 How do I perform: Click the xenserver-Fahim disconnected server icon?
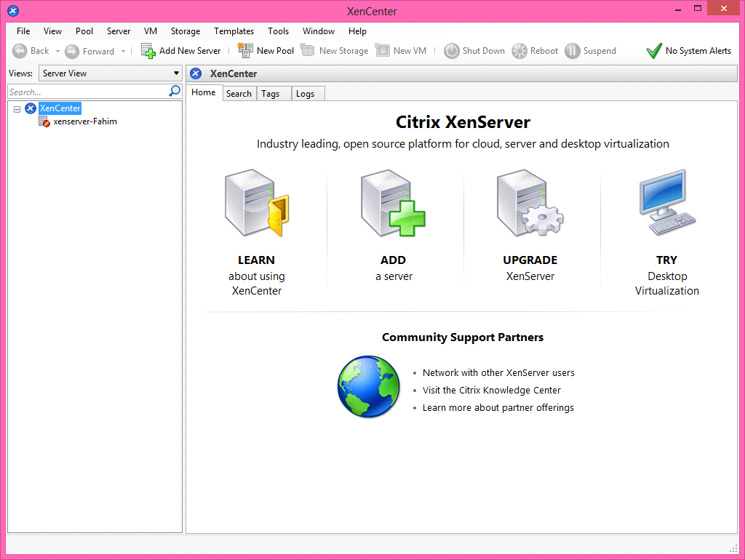point(44,121)
